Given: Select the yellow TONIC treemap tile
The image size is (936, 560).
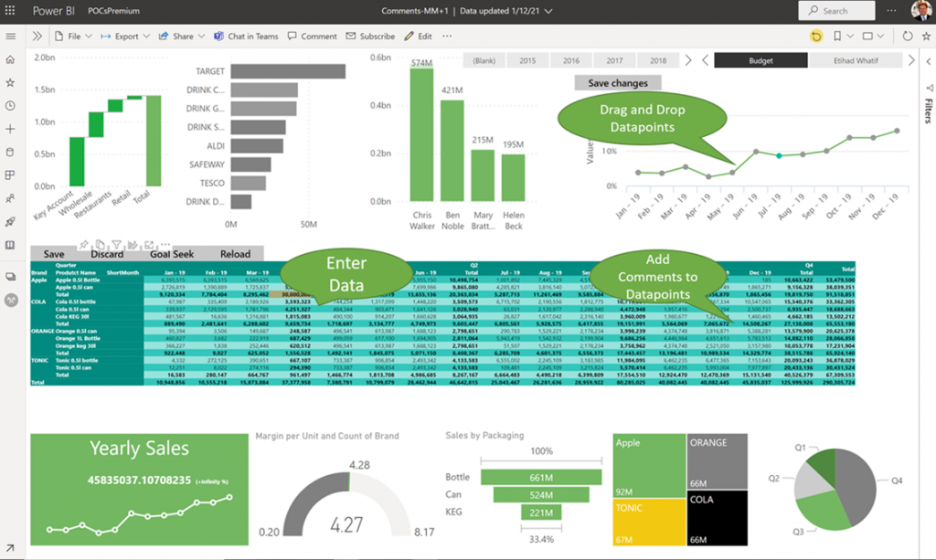Looking at the screenshot, I should click(650, 522).
